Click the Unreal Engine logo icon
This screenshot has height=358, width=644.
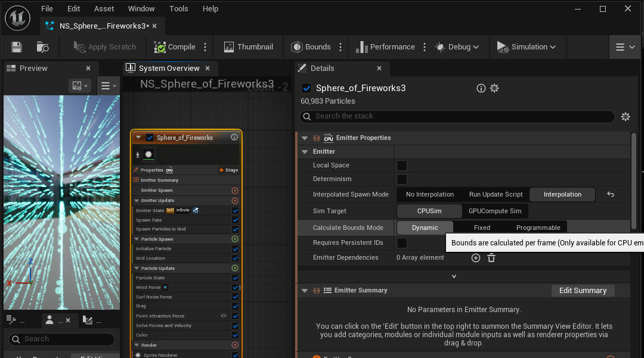17,18
